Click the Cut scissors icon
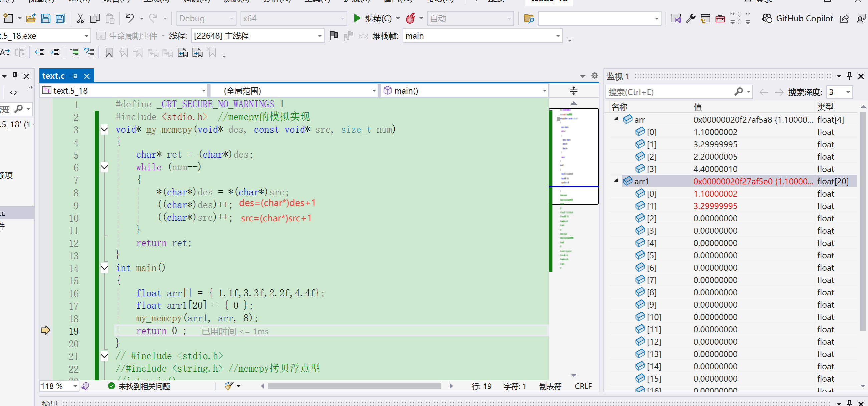868x406 pixels. point(80,18)
